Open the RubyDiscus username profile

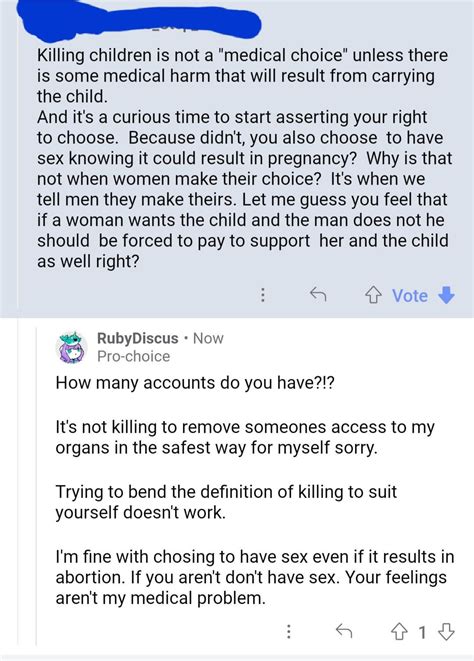pos(137,339)
